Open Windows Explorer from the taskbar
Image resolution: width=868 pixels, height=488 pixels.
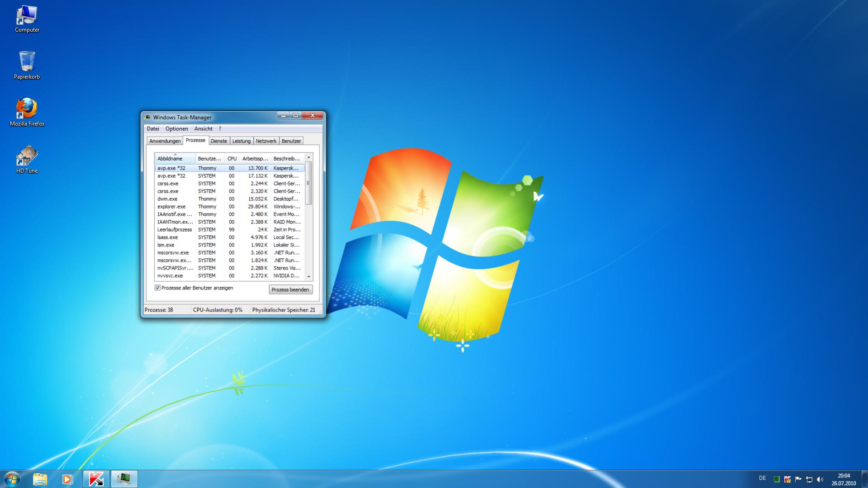click(x=40, y=479)
